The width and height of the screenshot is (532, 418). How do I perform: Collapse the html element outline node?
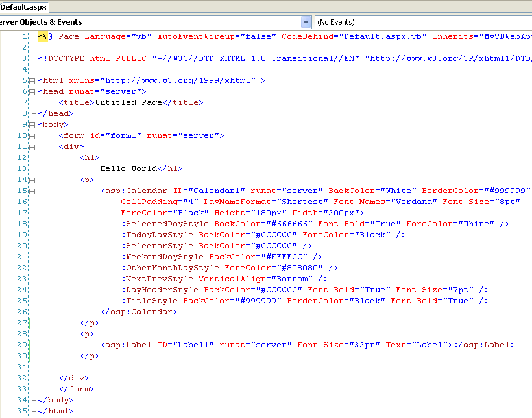[32, 81]
